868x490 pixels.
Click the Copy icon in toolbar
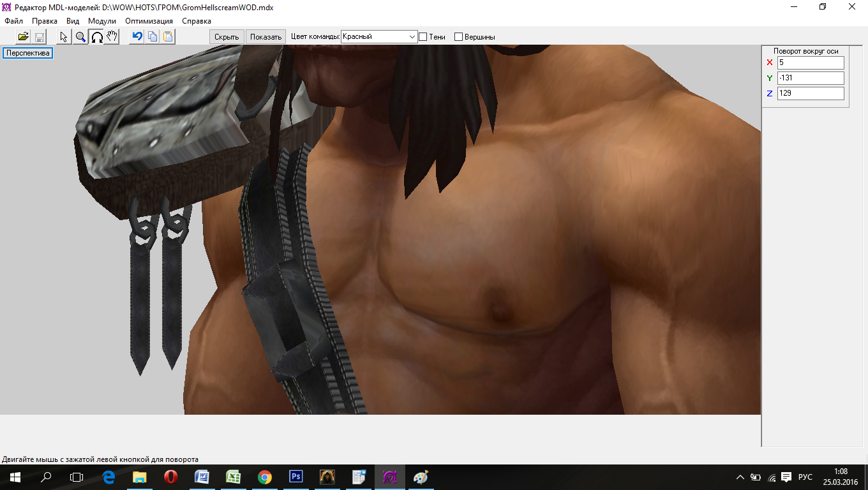click(153, 36)
